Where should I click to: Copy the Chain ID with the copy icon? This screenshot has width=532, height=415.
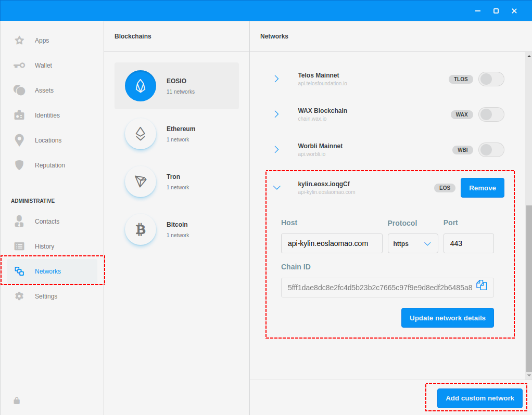(x=482, y=285)
